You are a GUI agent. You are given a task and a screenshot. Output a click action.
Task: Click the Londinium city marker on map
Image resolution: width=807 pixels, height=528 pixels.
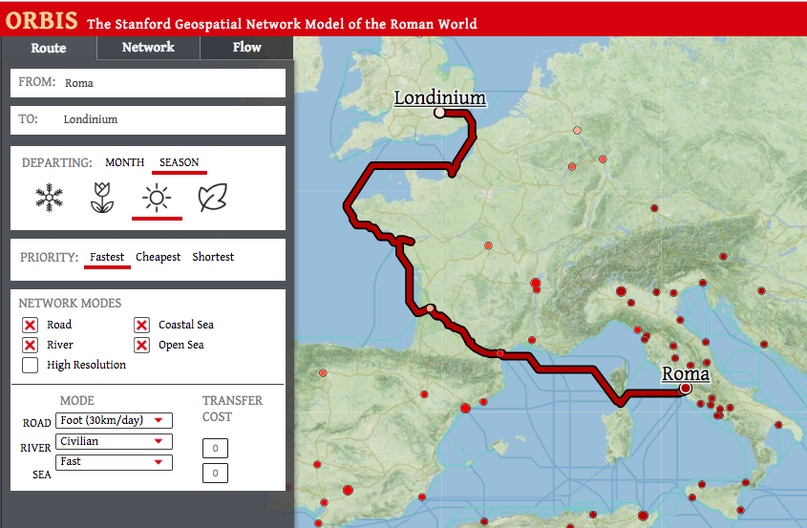coord(439,113)
